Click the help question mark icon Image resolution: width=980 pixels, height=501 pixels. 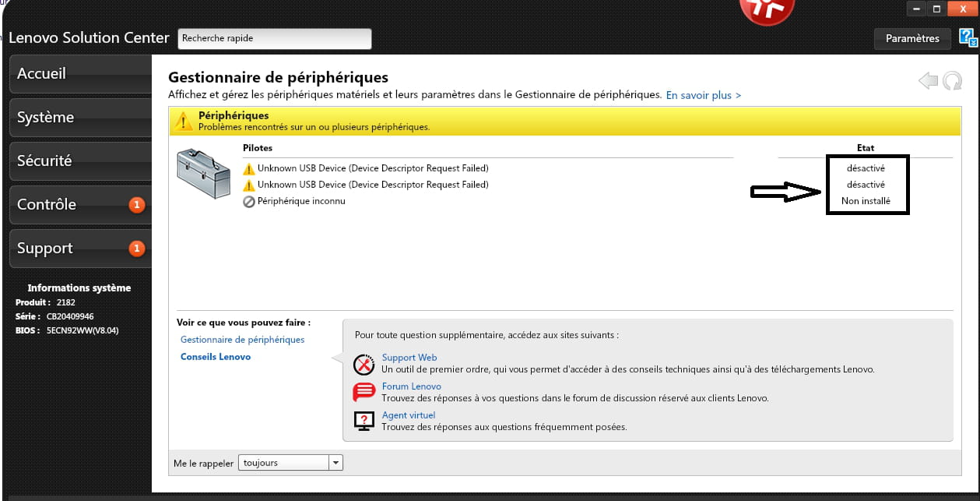pyautogui.click(x=968, y=37)
